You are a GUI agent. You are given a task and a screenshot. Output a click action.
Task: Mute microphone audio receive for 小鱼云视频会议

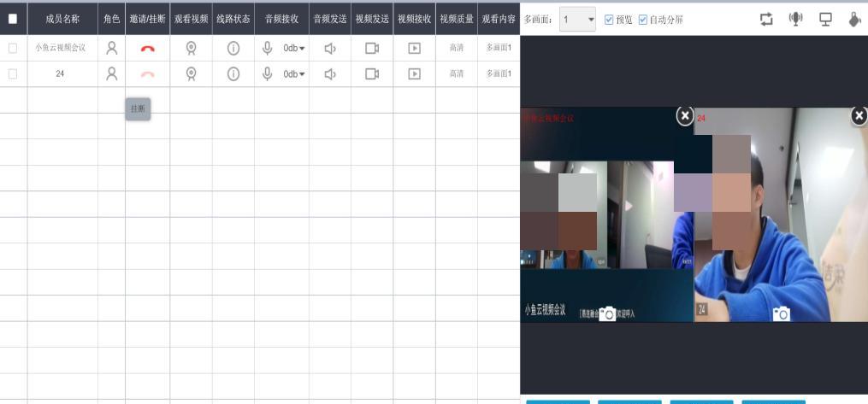click(x=268, y=49)
